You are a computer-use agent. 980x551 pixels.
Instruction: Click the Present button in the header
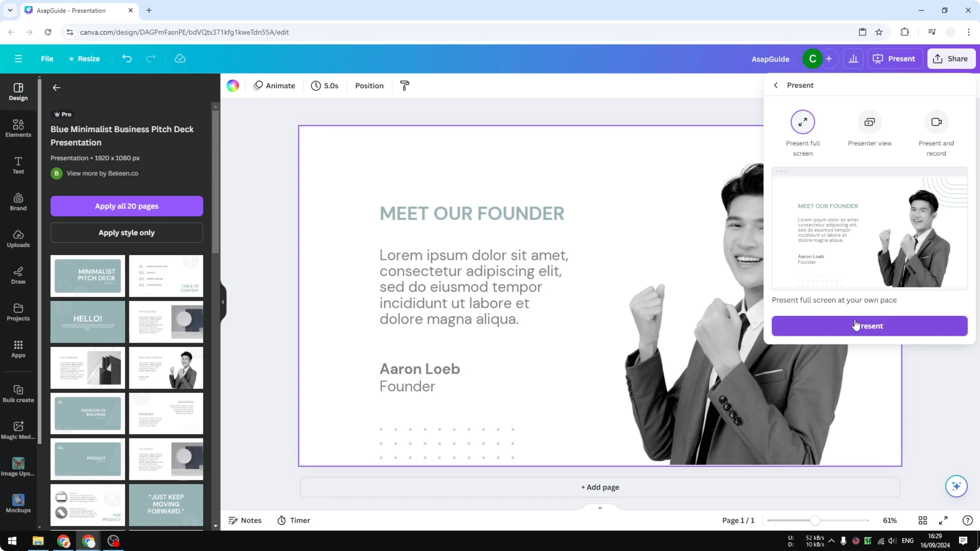(x=895, y=59)
